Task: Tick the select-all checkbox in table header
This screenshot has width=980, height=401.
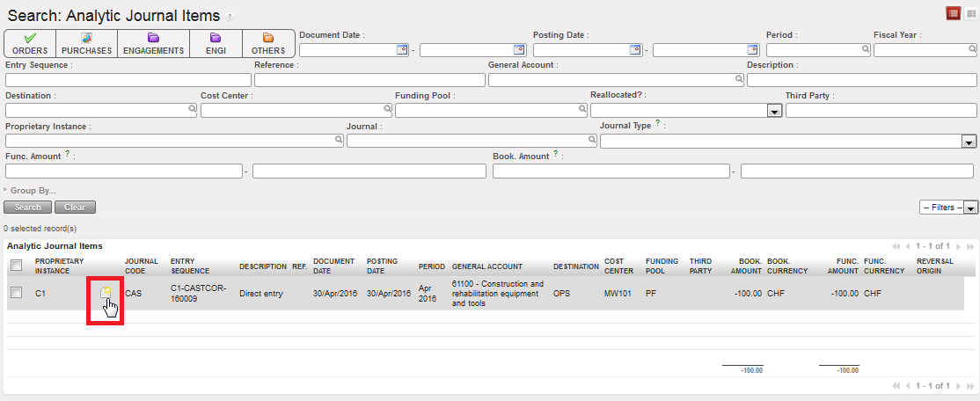Action: pyautogui.click(x=16, y=266)
